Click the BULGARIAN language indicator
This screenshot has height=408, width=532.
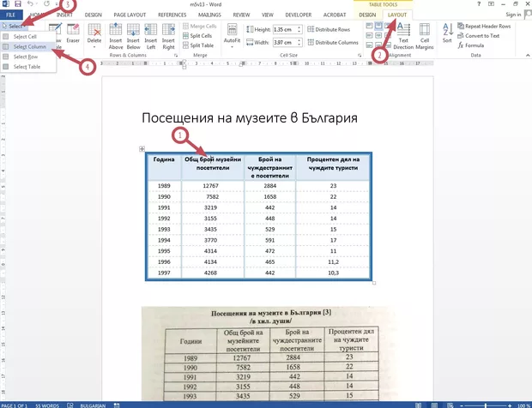(x=93, y=405)
